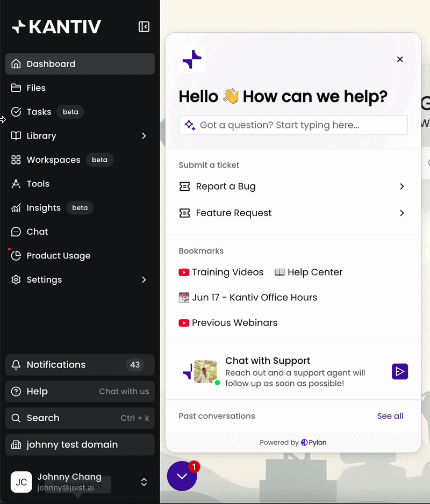The width and height of the screenshot is (430, 504).
Task: Click the support agent photo
Action: pyautogui.click(x=205, y=372)
